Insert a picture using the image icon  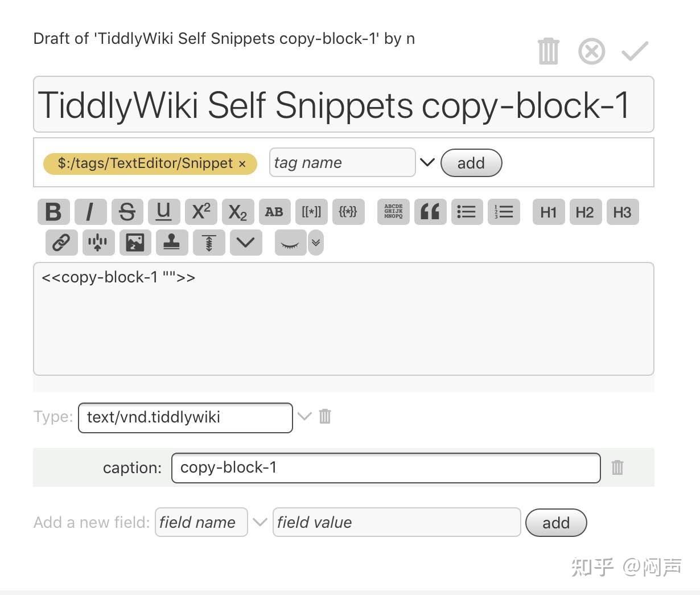[135, 243]
